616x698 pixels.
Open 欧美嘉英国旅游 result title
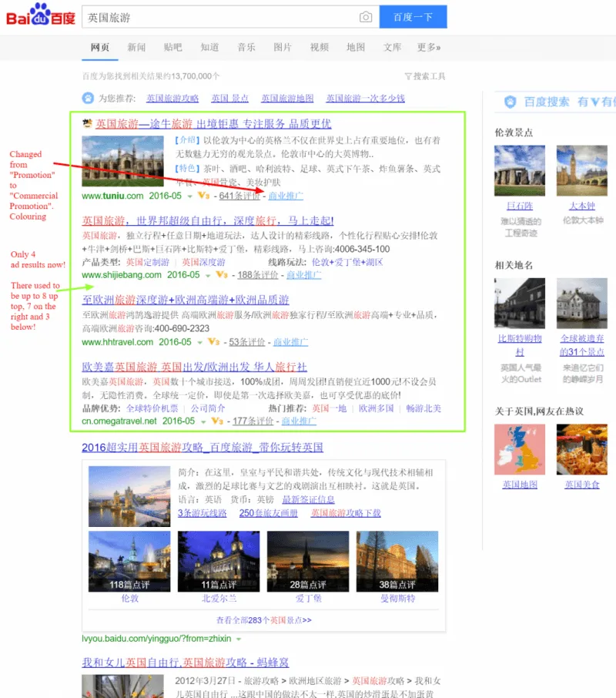194,367
